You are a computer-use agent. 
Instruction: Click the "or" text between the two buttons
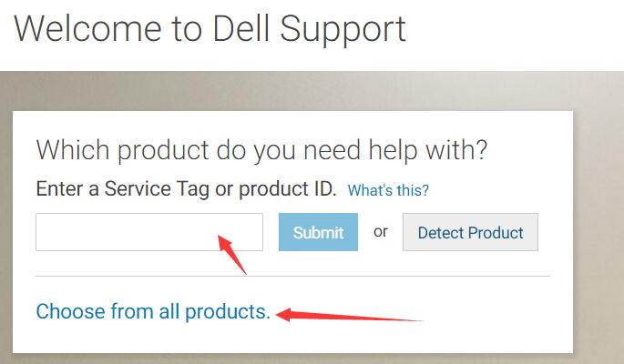tap(381, 231)
